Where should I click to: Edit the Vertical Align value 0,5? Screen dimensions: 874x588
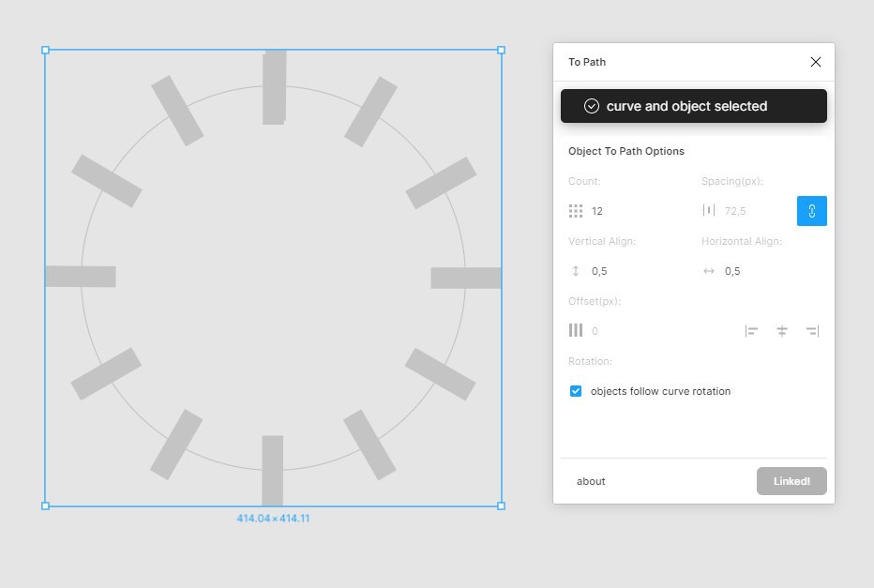[599, 271]
